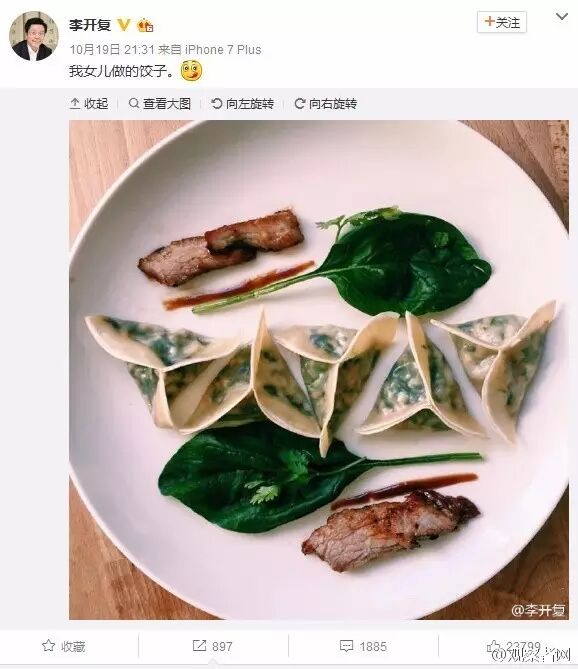Click the drooling emoji in the post

[x=192, y=71]
